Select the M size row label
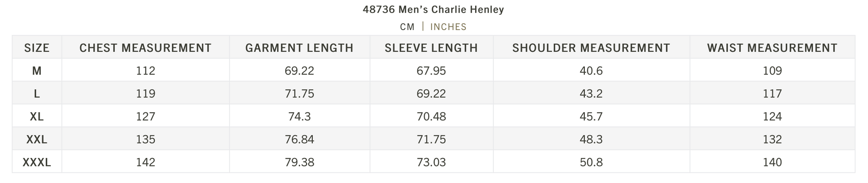The height and width of the screenshot is (183, 868). [37, 71]
